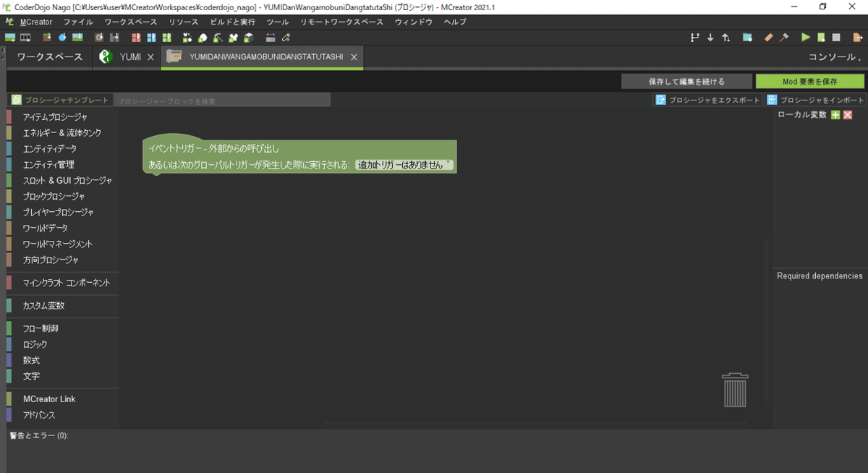This screenshot has width=868, height=473.
Task: Run the Minecraft client with the green play icon
Action: (x=805, y=37)
